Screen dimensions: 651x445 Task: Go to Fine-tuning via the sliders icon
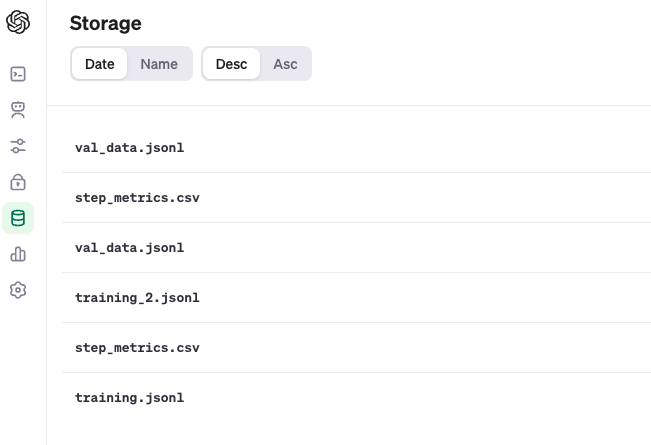(18, 146)
